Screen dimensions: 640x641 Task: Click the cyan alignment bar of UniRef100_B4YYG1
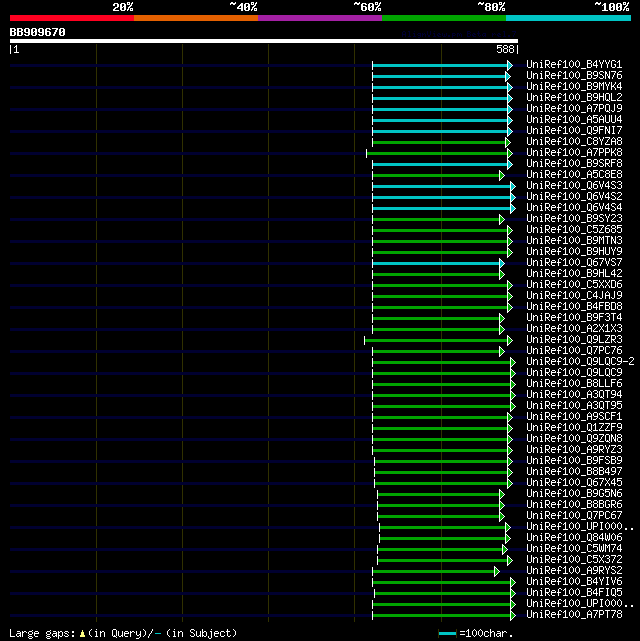tap(440, 65)
